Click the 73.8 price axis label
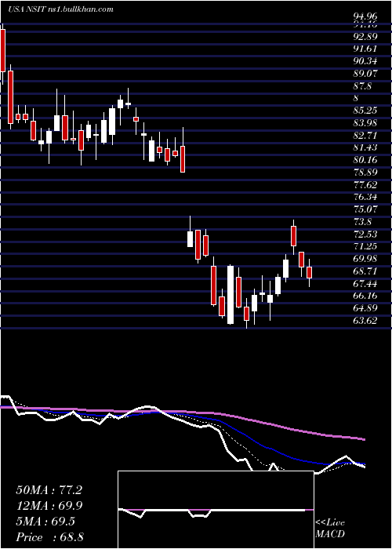This screenshot has width=392, height=549. 362,222
